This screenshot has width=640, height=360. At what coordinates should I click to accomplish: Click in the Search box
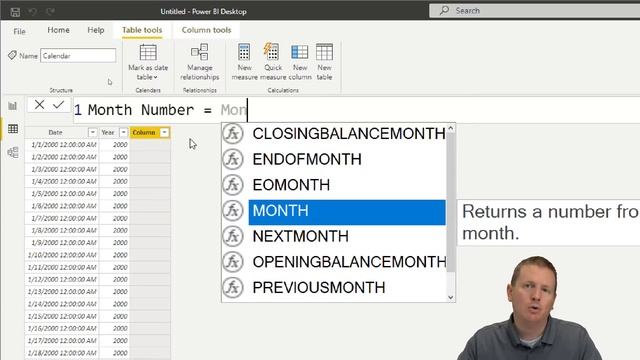click(535, 11)
